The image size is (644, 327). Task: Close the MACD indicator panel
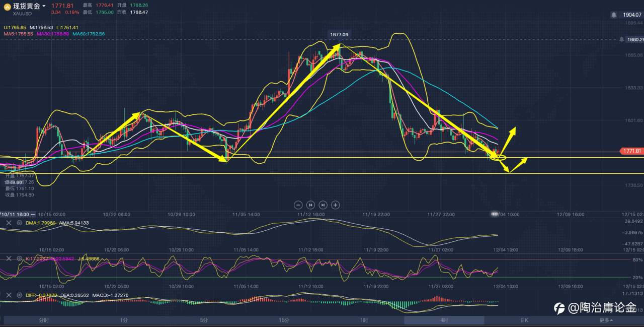click(x=9, y=295)
